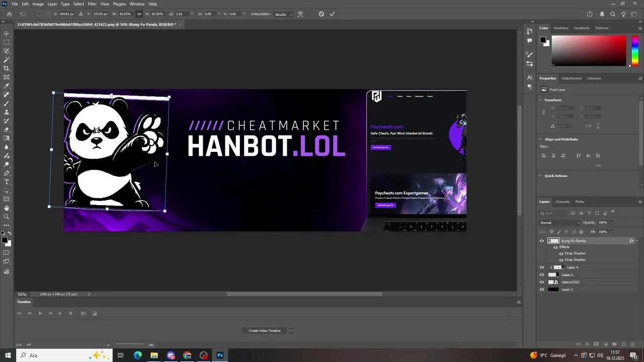Switch to the Channels tab

pos(562,202)
